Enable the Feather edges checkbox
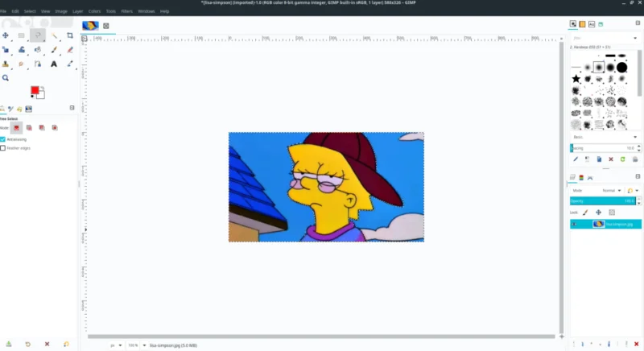 click(x=3, y=148)
